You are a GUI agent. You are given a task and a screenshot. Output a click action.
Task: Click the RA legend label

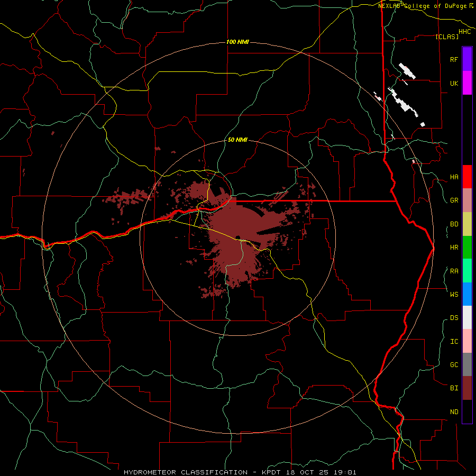click(x=454, y=271)
